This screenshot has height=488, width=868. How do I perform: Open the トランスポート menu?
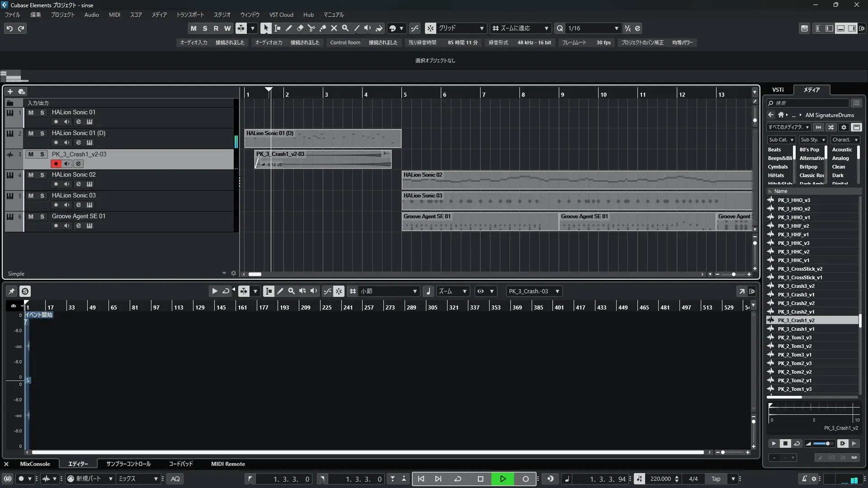coord(190,15)
